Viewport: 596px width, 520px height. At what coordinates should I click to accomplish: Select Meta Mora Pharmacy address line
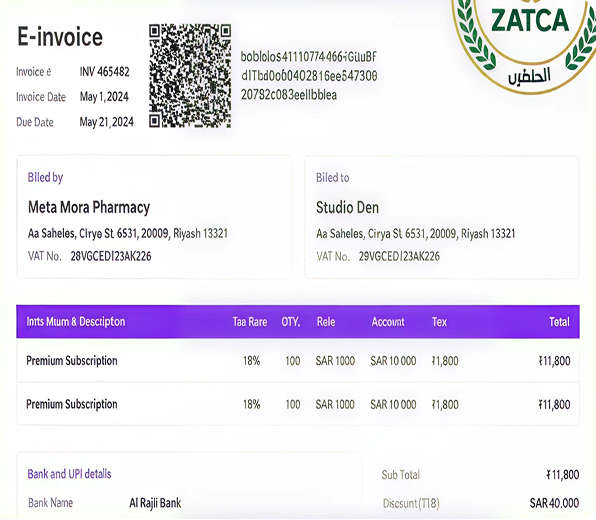point(128,233)
